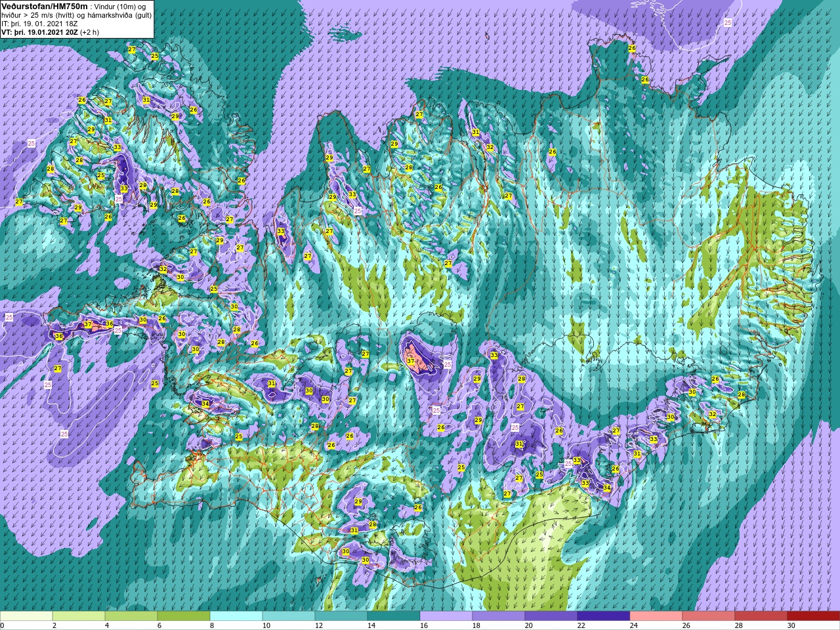Pick the green 4–6 legend swatch
Viewport: 840px width, 630px height.
coord(131,616)
